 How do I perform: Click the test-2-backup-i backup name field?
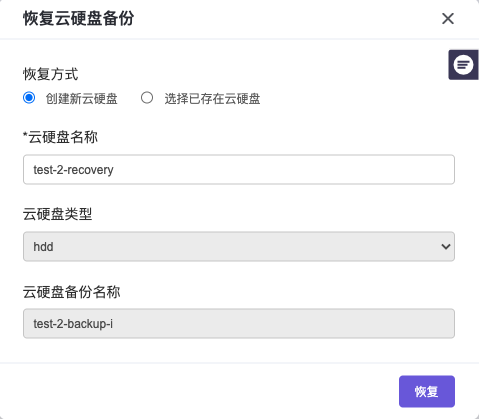tap(239, 323)
